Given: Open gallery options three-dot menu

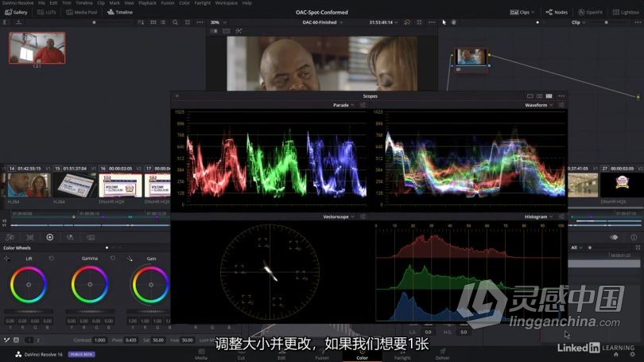Looking at the screenshot, I should click(x=200, y=22).
